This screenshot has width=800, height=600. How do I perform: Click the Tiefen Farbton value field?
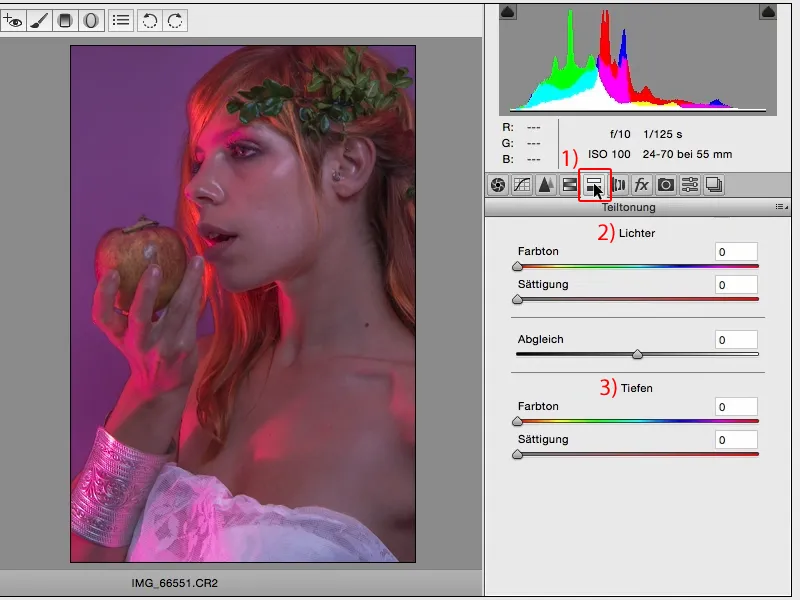[x=736, y=407]
